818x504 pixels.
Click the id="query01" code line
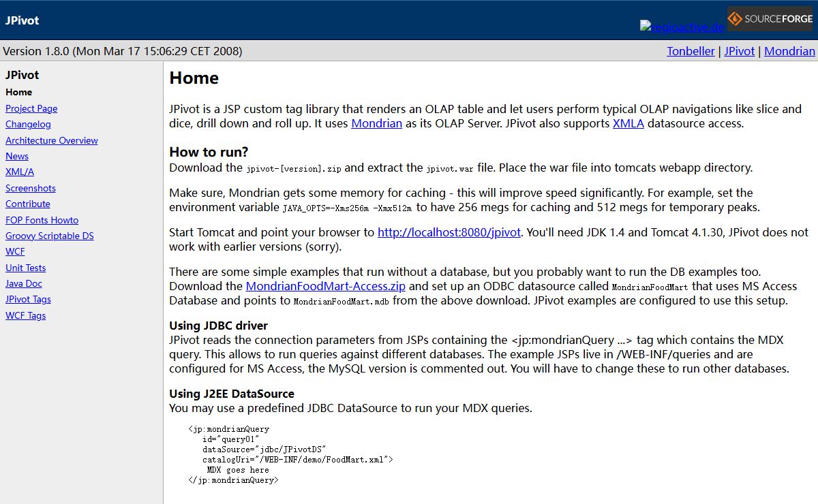pos(230,439)
